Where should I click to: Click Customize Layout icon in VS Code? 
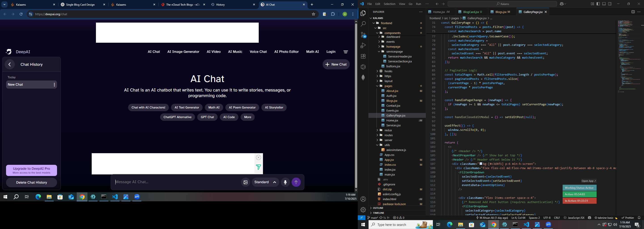(x=592, y=4)
